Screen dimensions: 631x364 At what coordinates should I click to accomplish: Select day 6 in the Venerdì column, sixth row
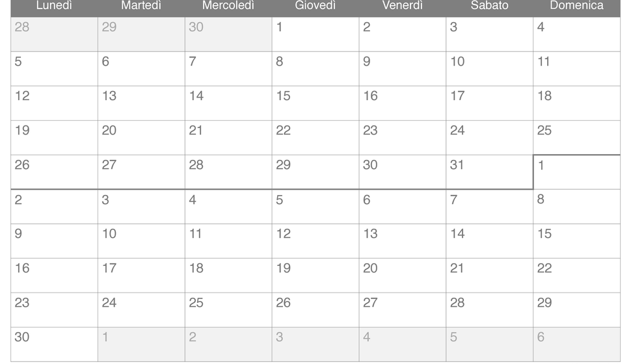point(403,207)
